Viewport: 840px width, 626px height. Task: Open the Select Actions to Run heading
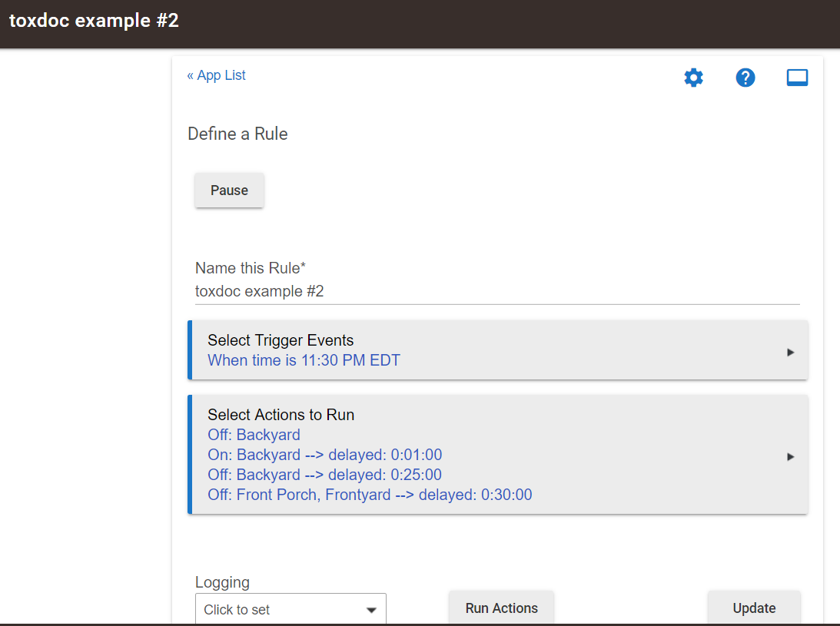(x=281, y=415)
